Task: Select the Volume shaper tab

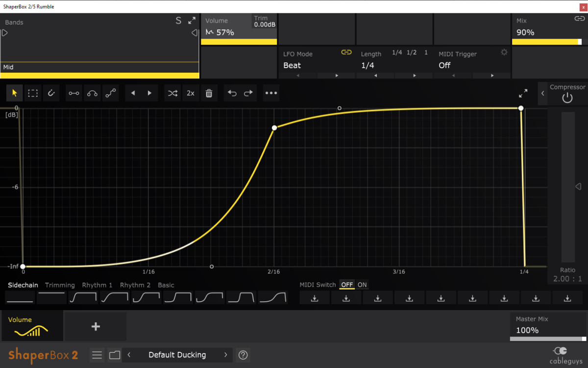Action: pos(32,327)
